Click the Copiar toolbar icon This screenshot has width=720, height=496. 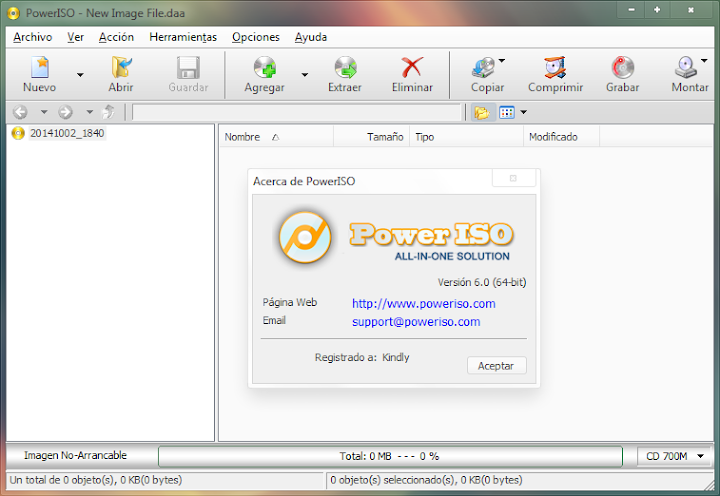tap(484, 68)
